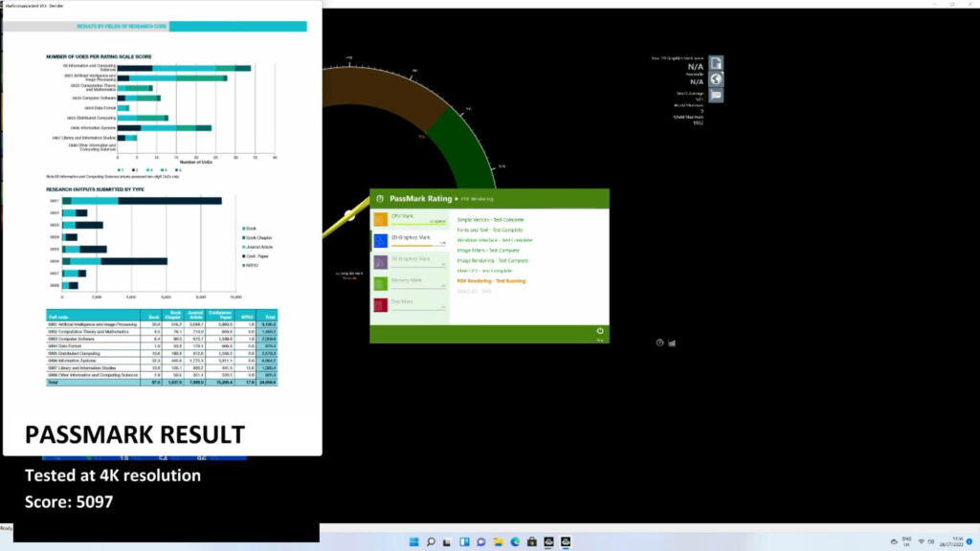The width and height of the screenshot is (980, 551).
Task: Click the N/A percentile value
Action: click(697, 82)
